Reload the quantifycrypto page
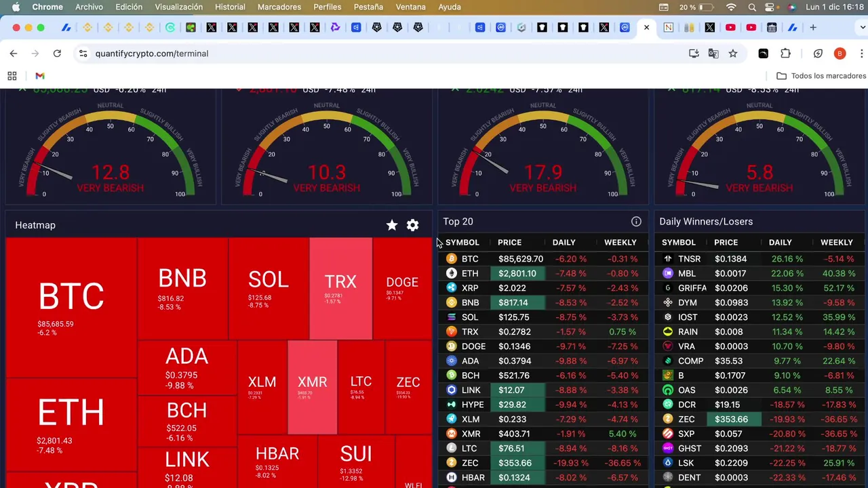The width and height of the screenshot is (868, 488). [57, 54]
